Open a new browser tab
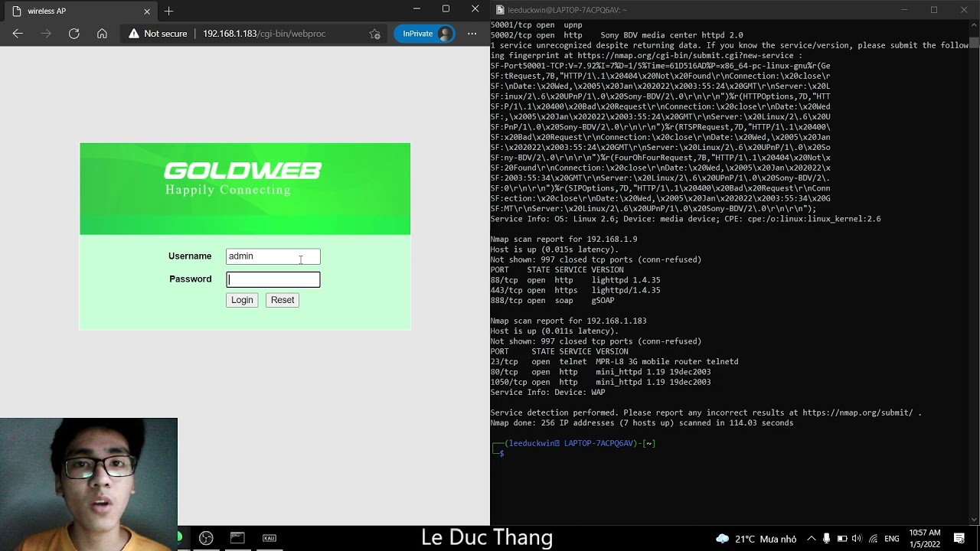 (168, 11)
